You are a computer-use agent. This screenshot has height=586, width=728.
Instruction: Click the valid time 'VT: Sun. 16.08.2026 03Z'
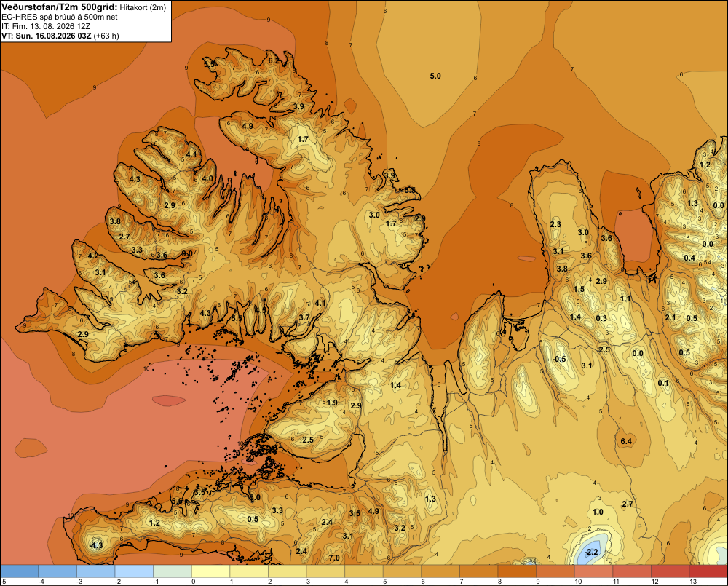coord(47,36)
